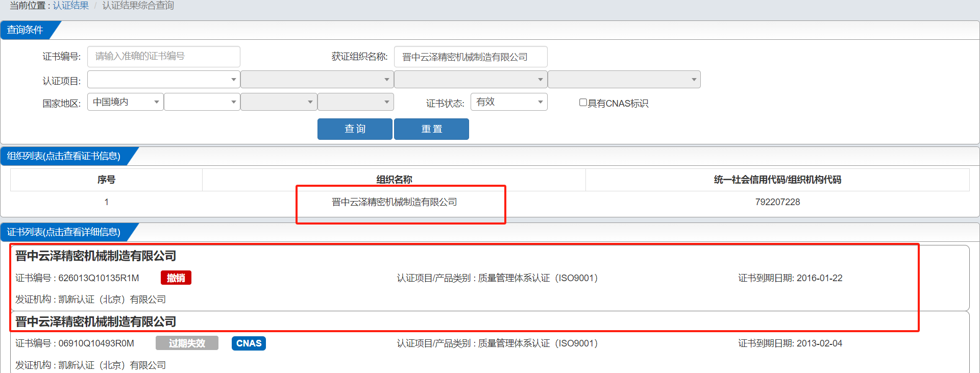
Task: Click the 证书列表 section header
Action: coord(64,232)
